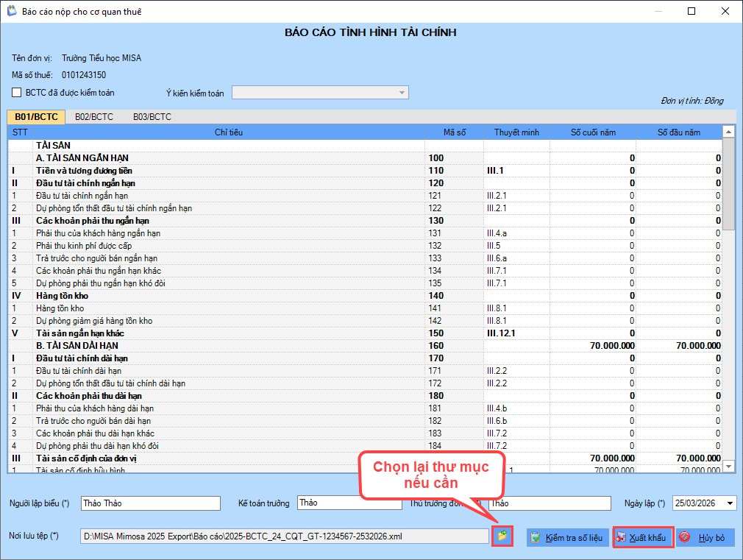The image size is (743, 560).
Task: Click the Nơi lưu tệp path field
Action: pos(284,536)
